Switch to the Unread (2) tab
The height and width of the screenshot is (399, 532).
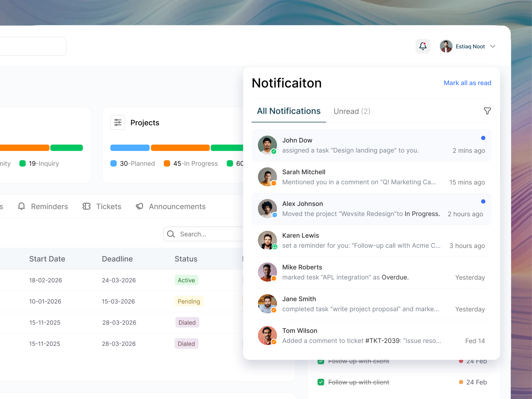tap(352, 111)
